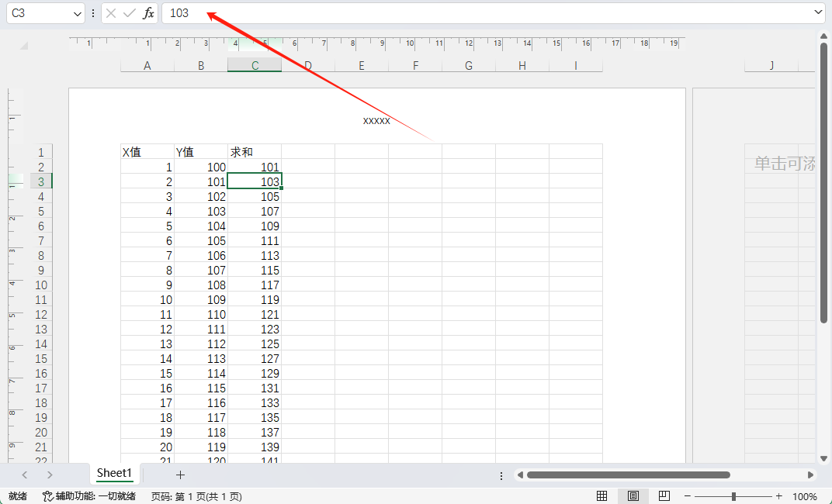Click the horizontal scrollbar thumb
This screenshot has height=504, width=832.
click(628, 475)
